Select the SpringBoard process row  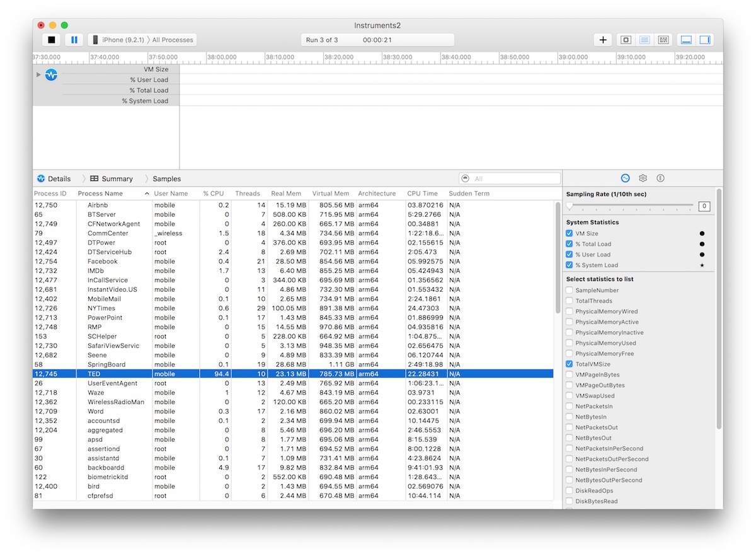(293, 364)
